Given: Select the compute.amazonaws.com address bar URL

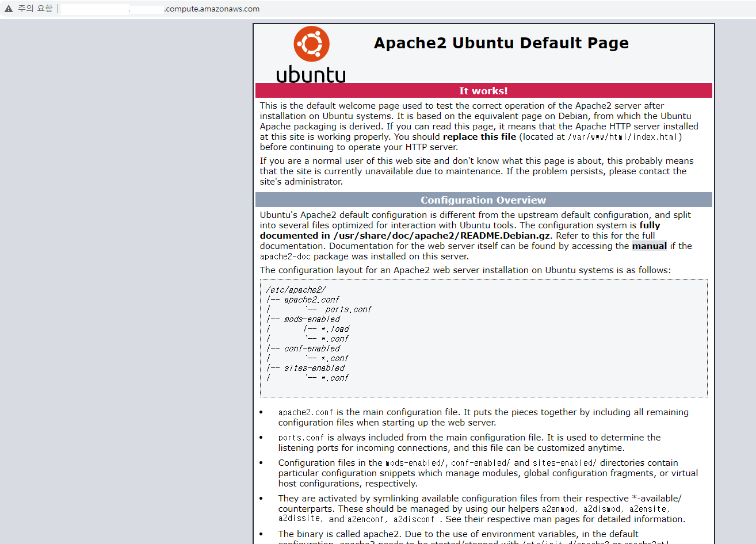Looking at the screenshot, I should (161, 9).
